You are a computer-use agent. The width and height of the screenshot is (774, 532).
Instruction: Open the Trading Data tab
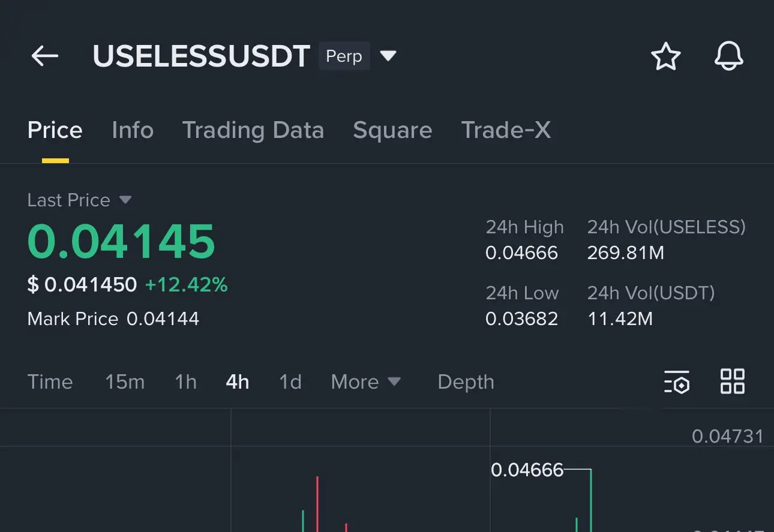tap(253, 130)
